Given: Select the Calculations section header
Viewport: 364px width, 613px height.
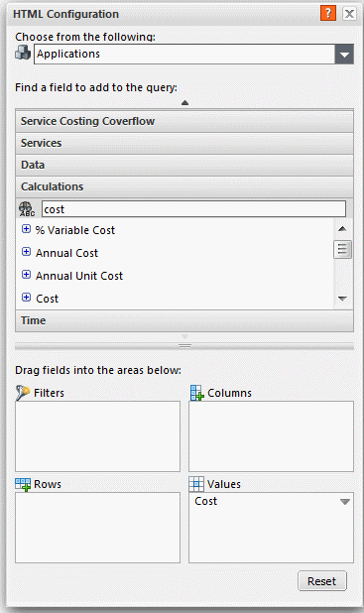Looking at the screenshot, I should [x=184, y=186].
